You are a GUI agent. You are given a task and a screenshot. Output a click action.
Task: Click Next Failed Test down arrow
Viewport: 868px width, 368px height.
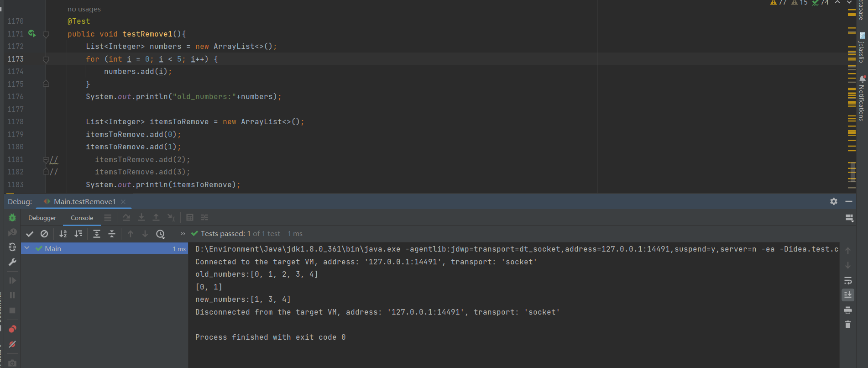(145, 234)
